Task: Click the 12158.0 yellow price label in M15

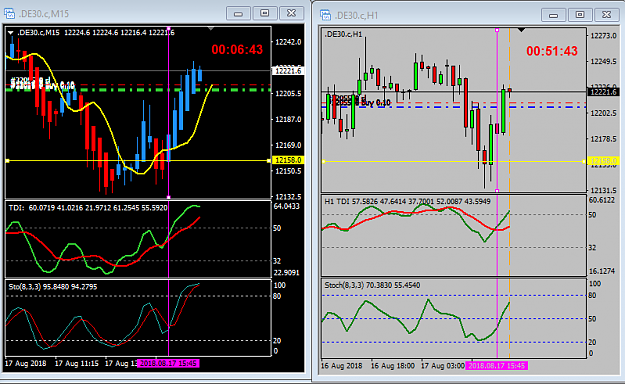Action: click(289, 160)
